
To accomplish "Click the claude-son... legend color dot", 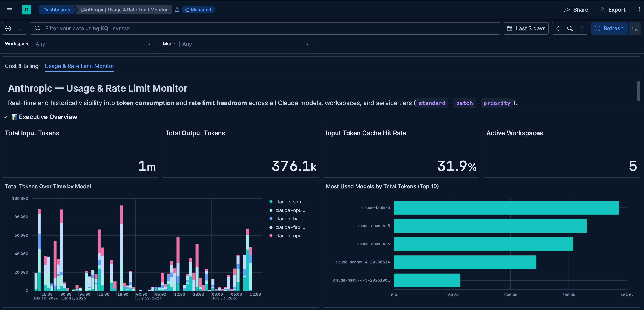I will coord(271,202).
